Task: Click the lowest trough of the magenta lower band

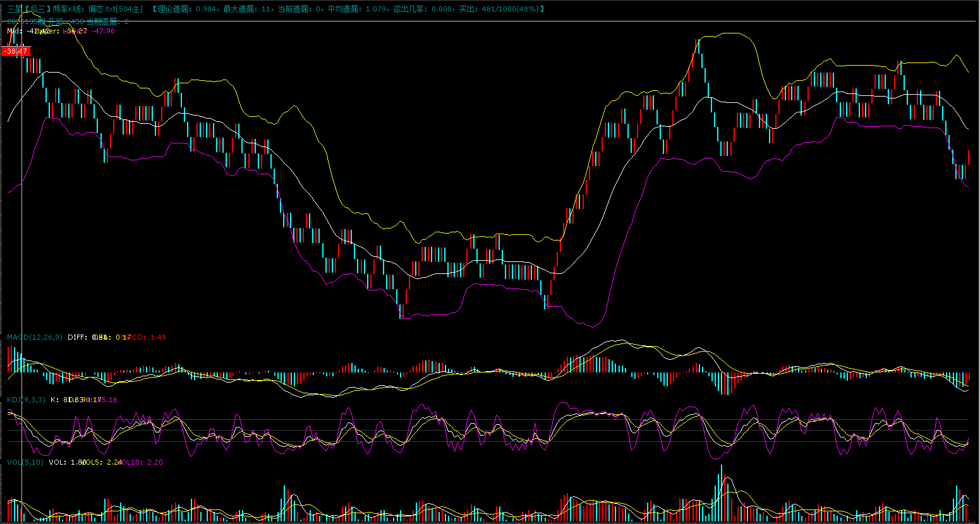Action: coord(592,326)
